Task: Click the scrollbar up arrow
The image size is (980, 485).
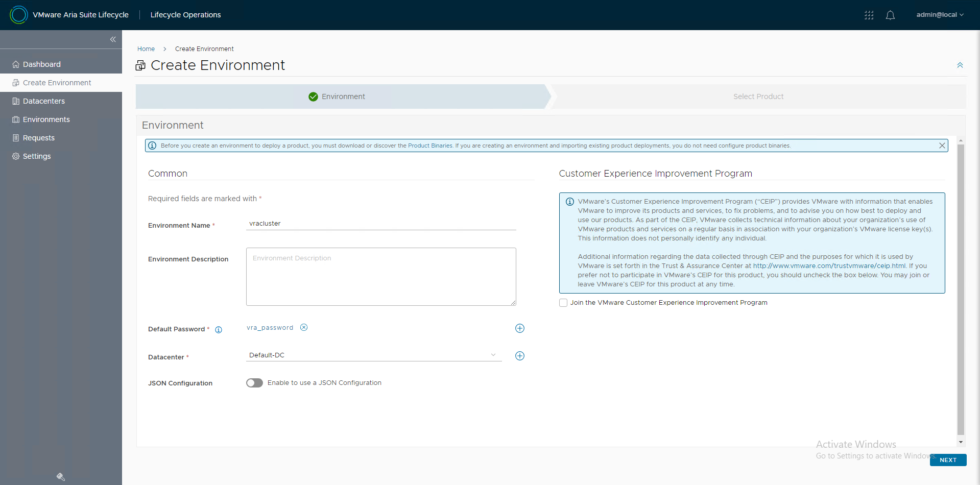Action: [961, 140]
